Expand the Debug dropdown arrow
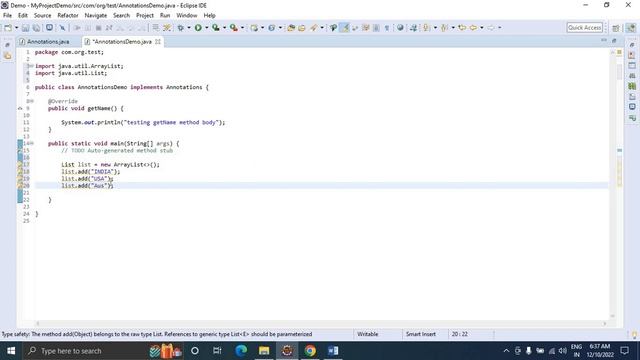Image resolution: width=640 pixels, height=360 pixels. (189, 28)
